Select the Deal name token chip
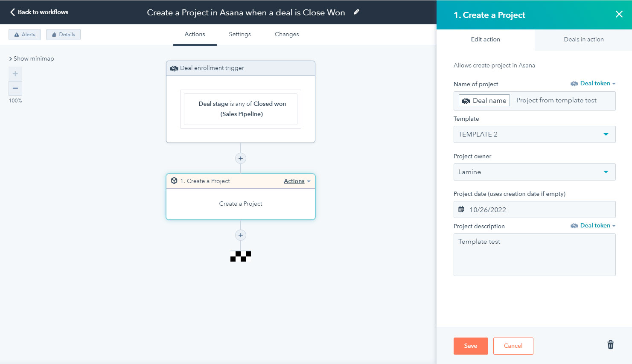Viewport: 632px width, 364px height. (484, 100)
